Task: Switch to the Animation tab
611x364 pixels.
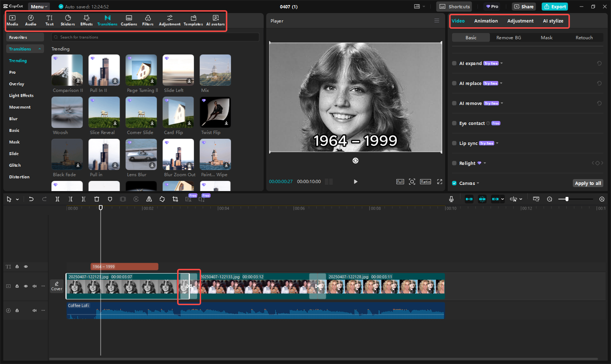Action: [x=486, y=21]
